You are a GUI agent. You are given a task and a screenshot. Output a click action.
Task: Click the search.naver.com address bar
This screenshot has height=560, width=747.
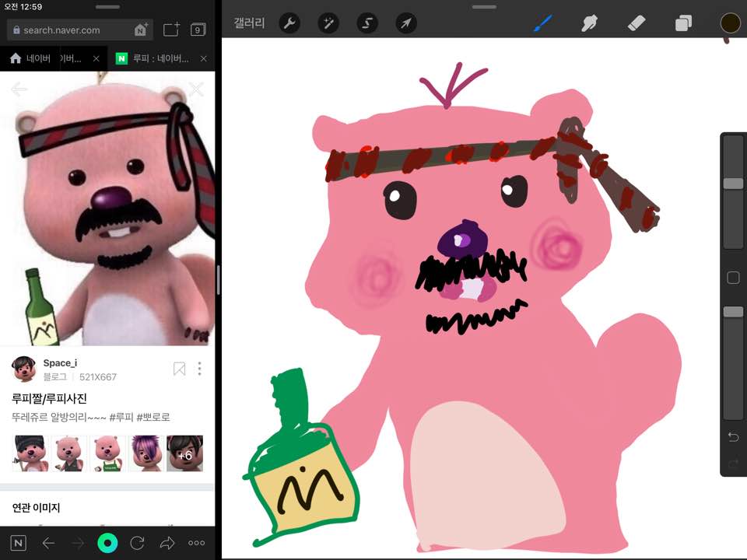click(70, 30)
